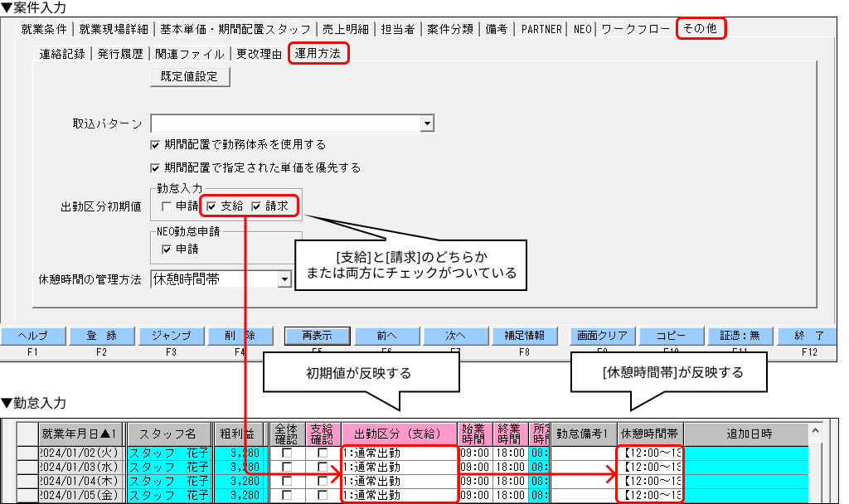
Task: Click the コピー button
Action: [x=671, y=336]
